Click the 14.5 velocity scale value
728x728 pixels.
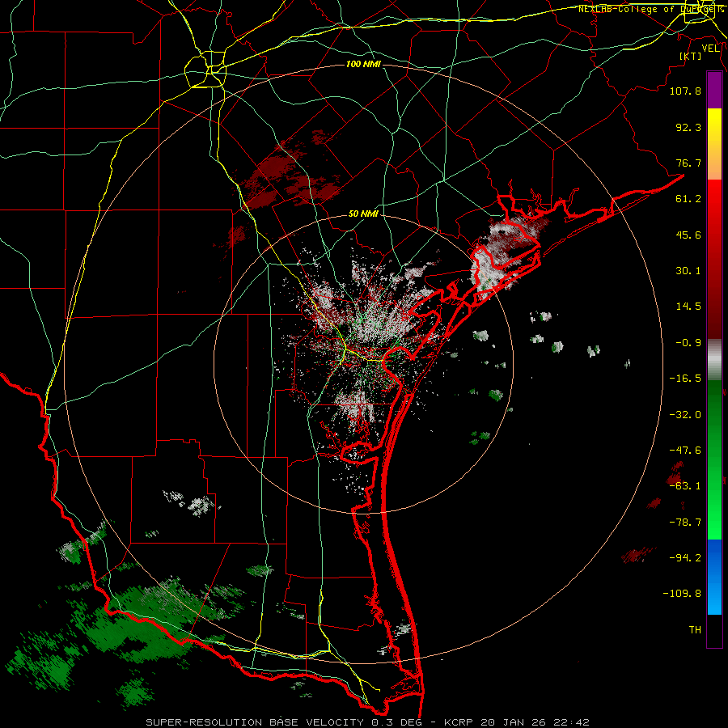coord(688,307)
